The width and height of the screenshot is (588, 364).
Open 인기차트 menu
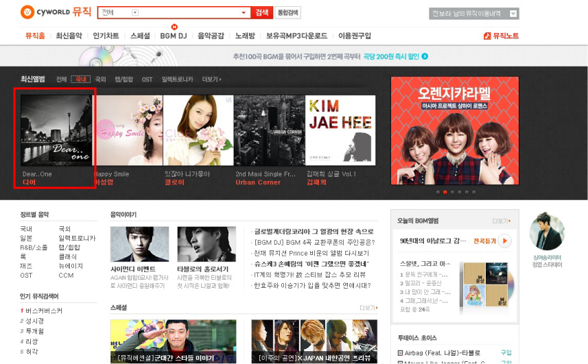tap(106, 36)
